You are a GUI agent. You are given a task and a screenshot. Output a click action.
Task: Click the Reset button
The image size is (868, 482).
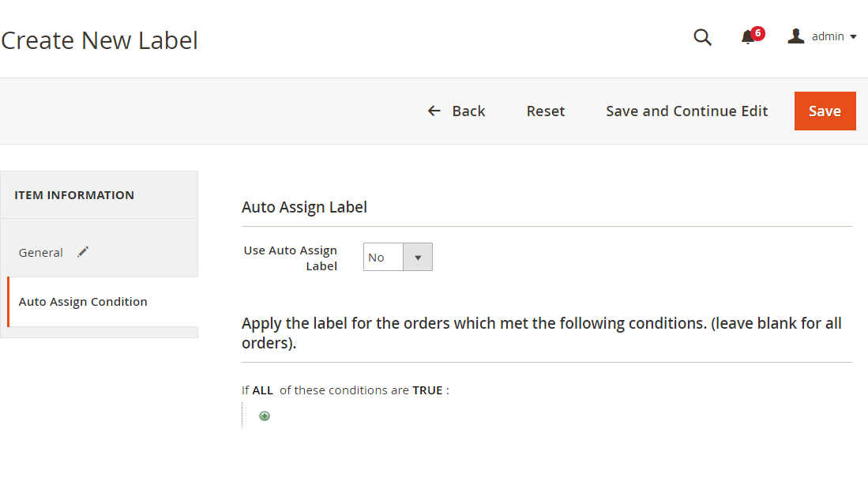tap(545, 111)
